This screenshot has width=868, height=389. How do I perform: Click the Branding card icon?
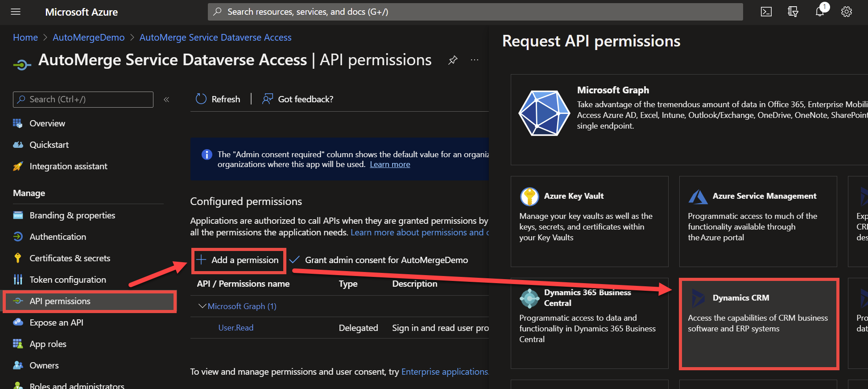pyautogui.click(x=18, y=215)
